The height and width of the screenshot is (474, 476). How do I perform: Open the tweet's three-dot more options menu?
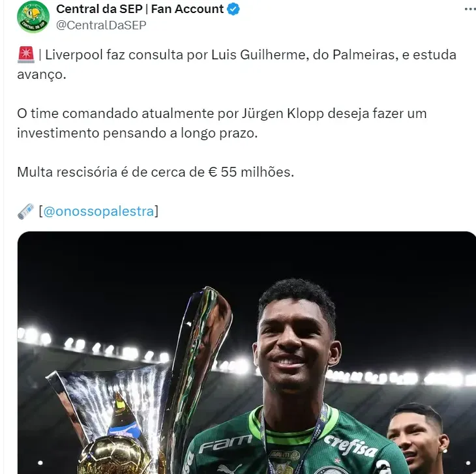click(x=469, y=10)
